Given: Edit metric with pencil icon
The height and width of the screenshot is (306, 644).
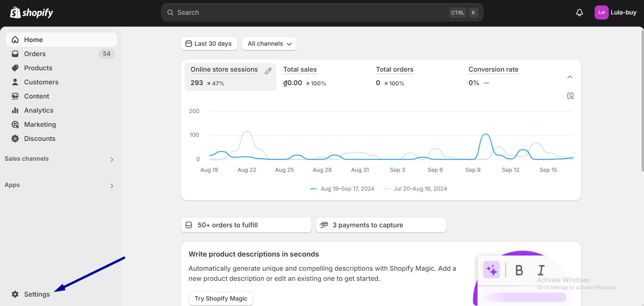Looking at the screenshot, I should click(268, 71).
